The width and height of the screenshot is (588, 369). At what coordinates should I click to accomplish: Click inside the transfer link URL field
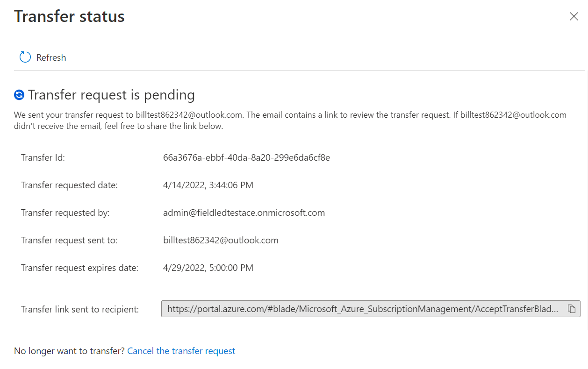(362, 309)
